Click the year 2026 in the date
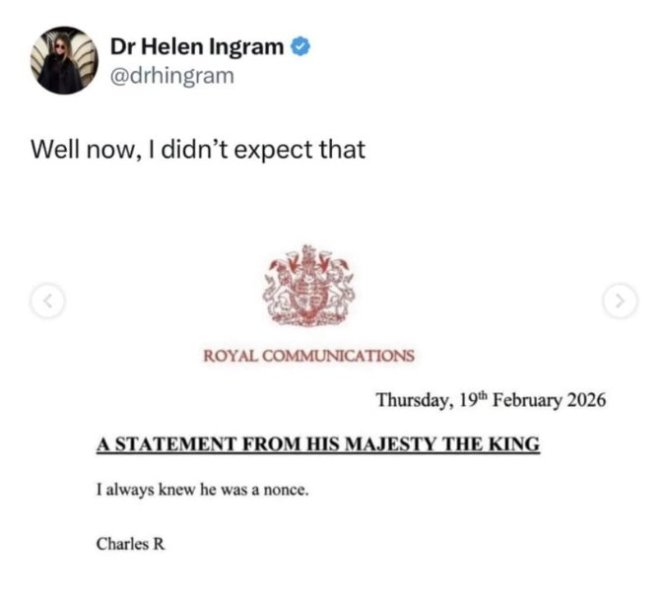Image resolution: width=660 pixels, height=600 pixels. [x=585, y=401]
